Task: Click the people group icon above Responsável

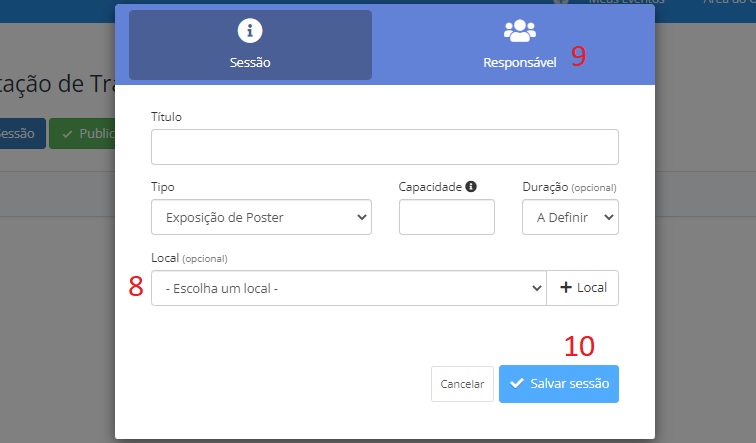Action: tap(520, 30)
